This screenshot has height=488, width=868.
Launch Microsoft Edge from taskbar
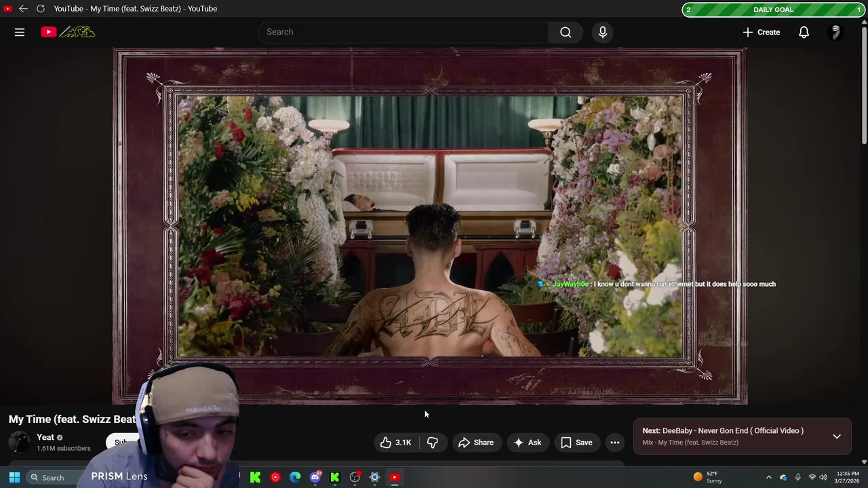[295, 477]
